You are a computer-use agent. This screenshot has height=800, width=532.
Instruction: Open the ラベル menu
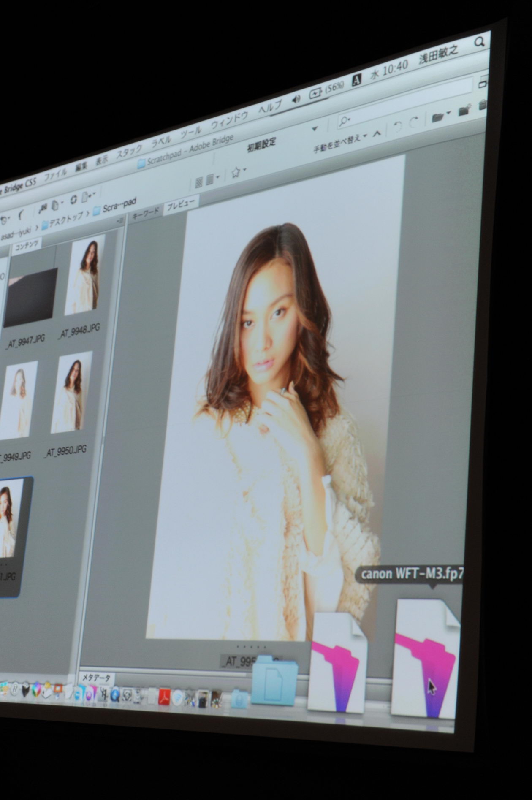[161, 142]
